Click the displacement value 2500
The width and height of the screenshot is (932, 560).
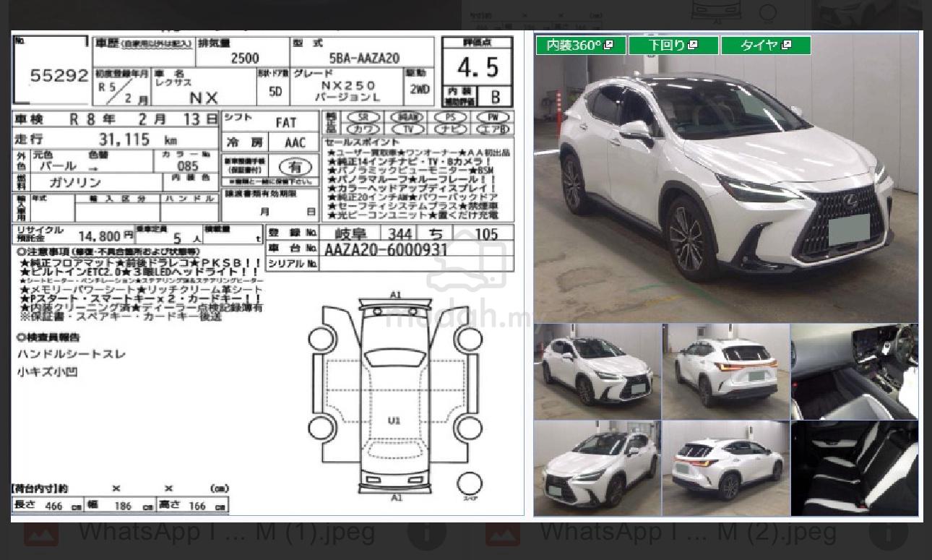(245, 58)
